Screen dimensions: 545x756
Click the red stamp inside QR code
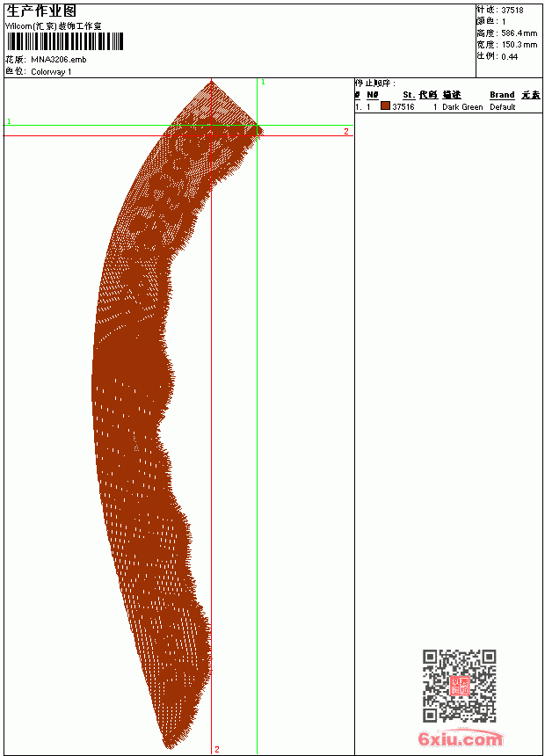pos(460,686)
